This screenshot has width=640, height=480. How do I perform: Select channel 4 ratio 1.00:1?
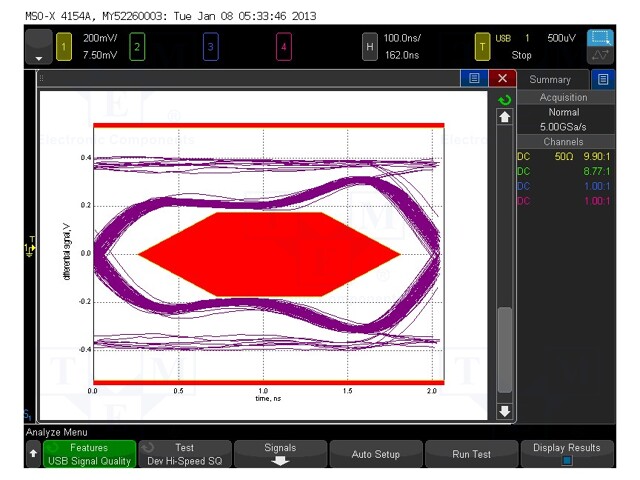596,201
